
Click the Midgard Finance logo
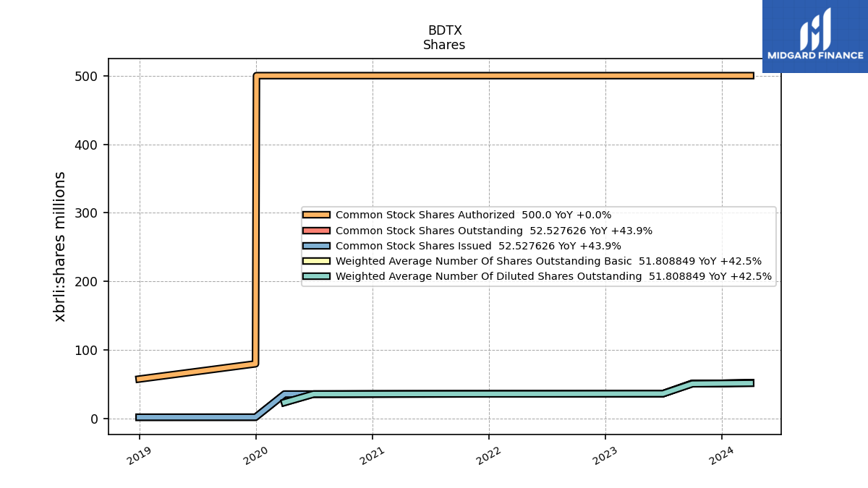pos(815,36)
